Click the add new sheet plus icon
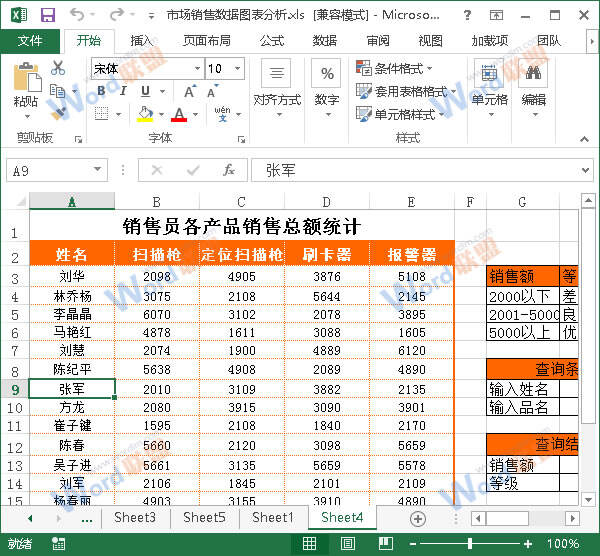The height and width of the screenshot is (556, 600). pos(418,518)
